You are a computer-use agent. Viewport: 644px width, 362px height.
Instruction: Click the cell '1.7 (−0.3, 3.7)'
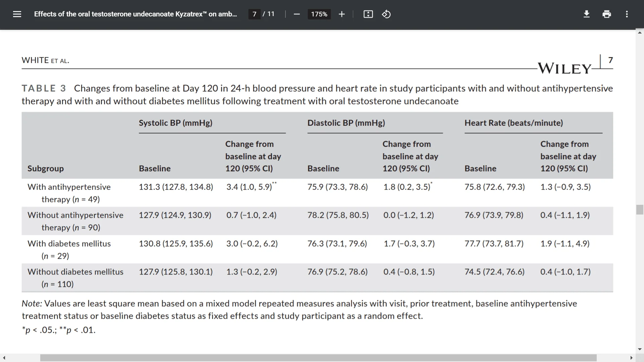pos(409,243)
